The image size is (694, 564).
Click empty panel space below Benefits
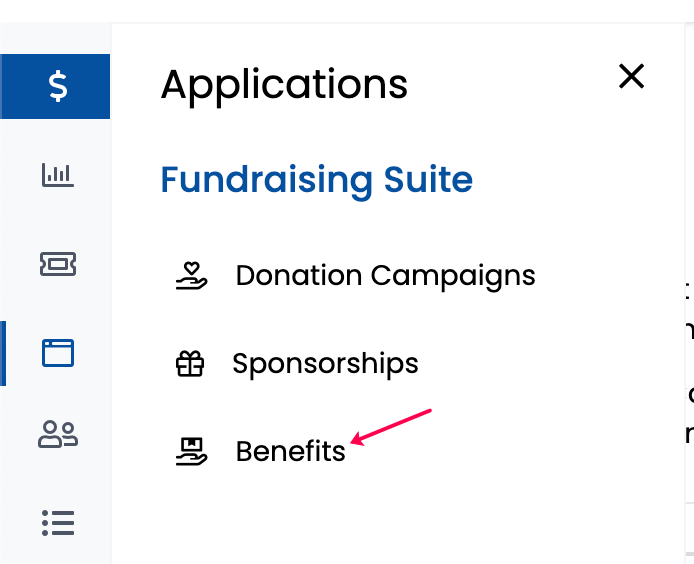pos(398,518)
